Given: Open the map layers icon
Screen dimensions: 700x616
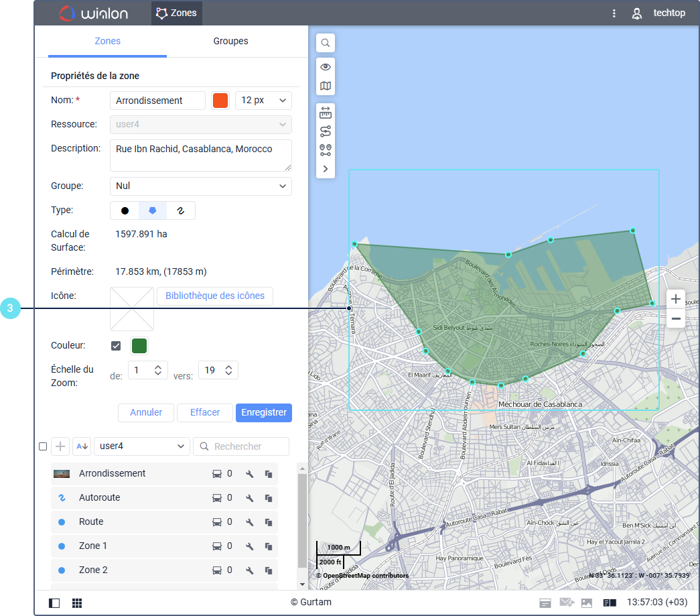Looking at the screenshot, I should point(326,86).
